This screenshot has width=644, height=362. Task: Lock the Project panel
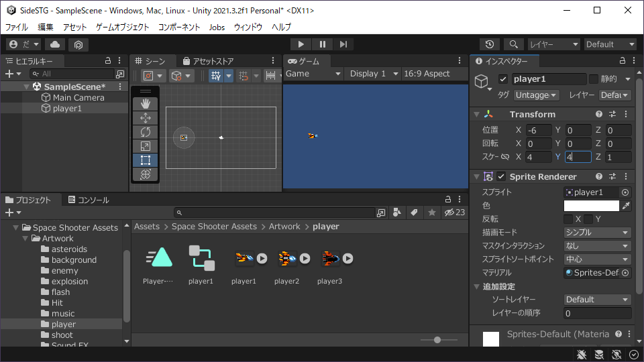pyautogui.click(x=448, y=199)
